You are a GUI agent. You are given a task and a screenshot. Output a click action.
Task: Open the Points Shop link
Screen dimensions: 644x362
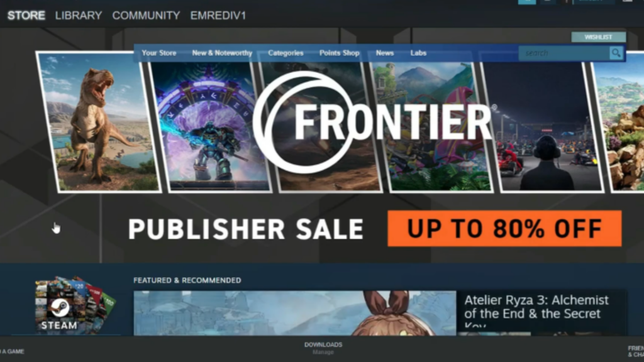click(x=339, y=53)
